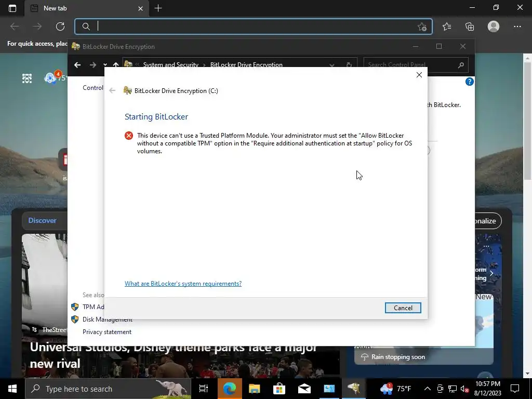Open a new Edge tab
The width and height of the screenshot is (532, 399).
point(158,8)
